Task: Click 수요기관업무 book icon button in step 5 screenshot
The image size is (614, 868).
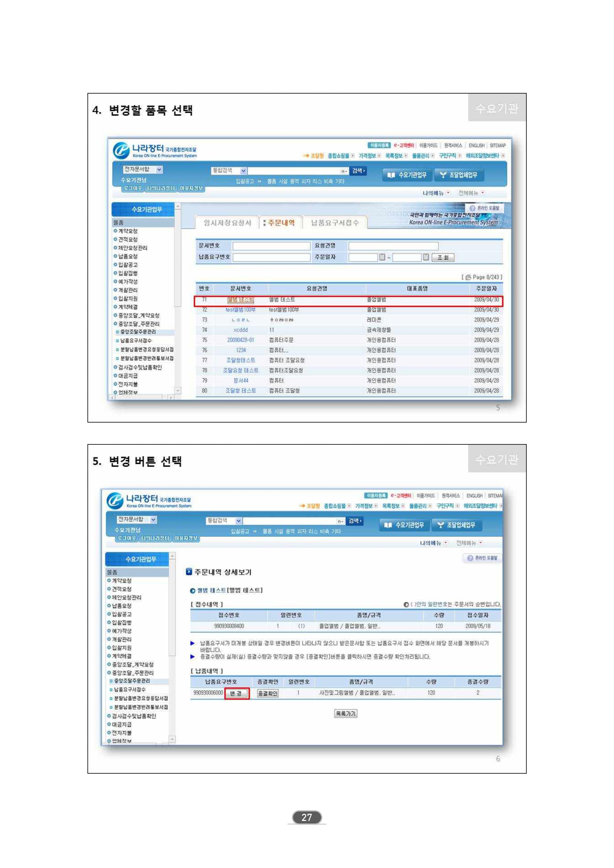Action: pos(404,525)
